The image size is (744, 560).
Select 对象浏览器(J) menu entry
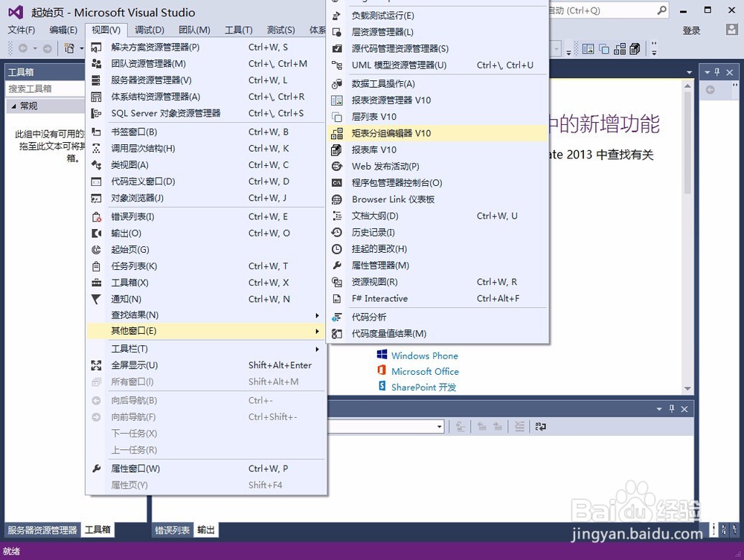coord(205,199)
